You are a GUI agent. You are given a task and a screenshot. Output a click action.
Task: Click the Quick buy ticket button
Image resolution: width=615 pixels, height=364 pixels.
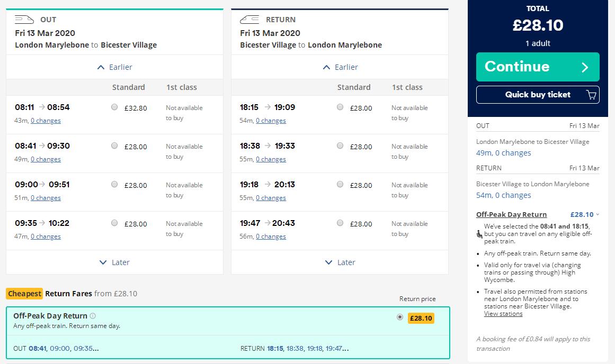click(538, 95)
